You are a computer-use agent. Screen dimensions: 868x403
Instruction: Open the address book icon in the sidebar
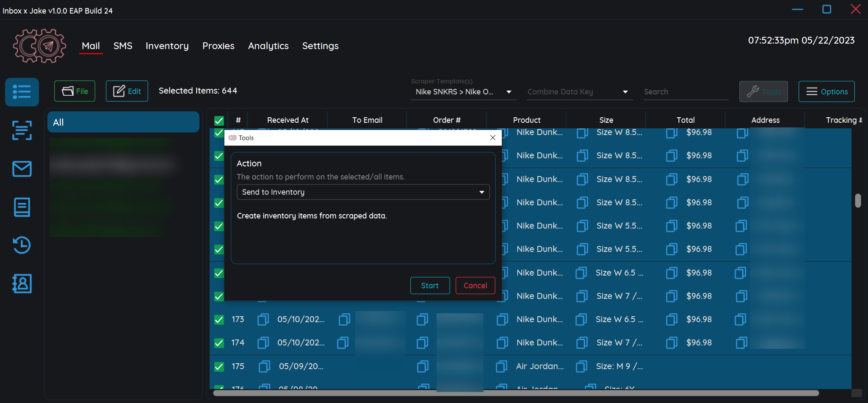click(22, 284)
